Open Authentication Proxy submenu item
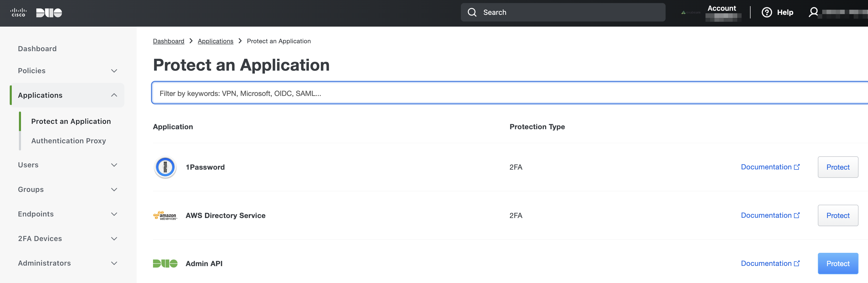 pyautogui.click(x=69, y=141)
